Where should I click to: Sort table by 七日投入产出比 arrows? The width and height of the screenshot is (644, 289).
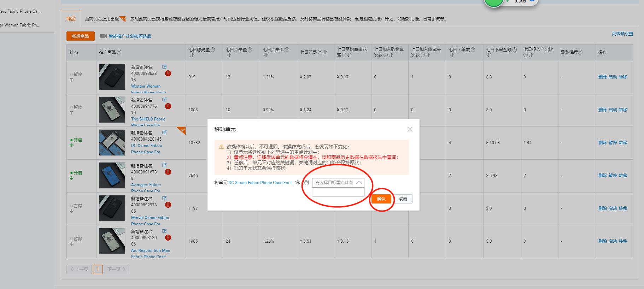click(531, 55)
